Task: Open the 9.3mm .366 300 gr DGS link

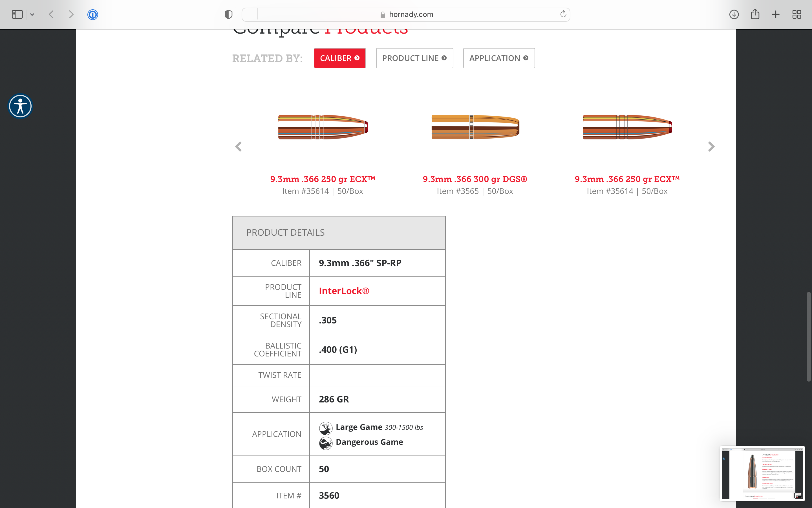Action: (x=475, y=179)
